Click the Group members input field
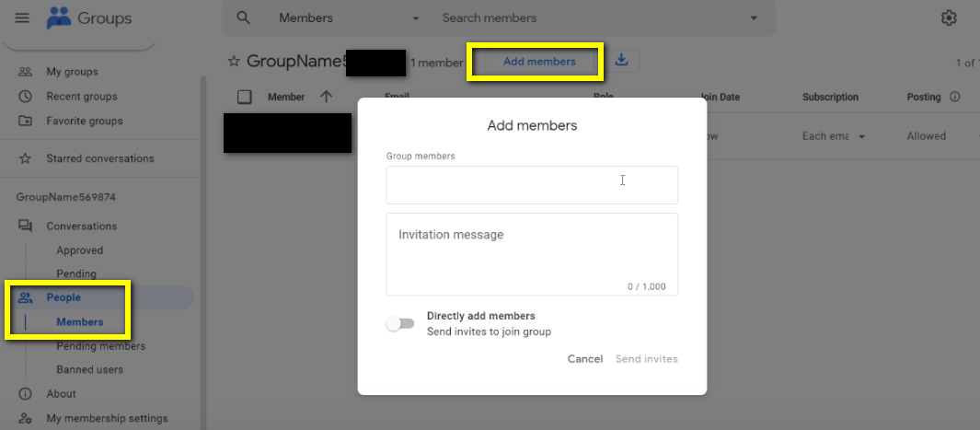 click(532, 185)
